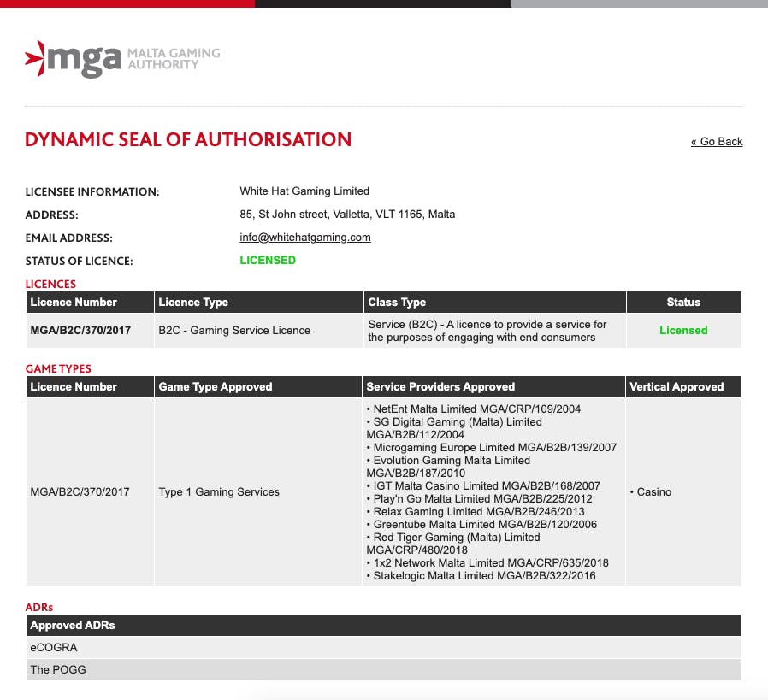Click 1x2 Network Malta Limited entry
This screenshot has width=768, height=700.
[x=487, y=563]
